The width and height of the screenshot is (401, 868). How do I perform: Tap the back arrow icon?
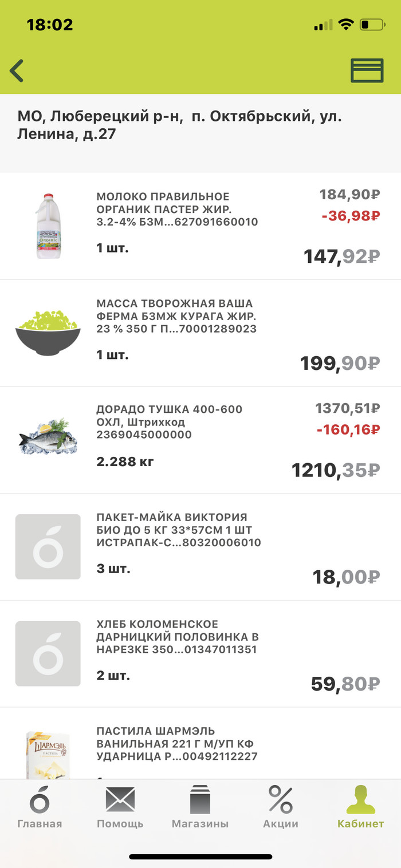pos(17,71)
